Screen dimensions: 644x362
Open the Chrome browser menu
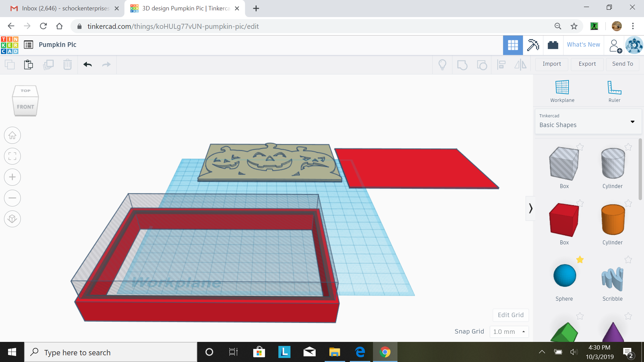[x=633, y=26]
